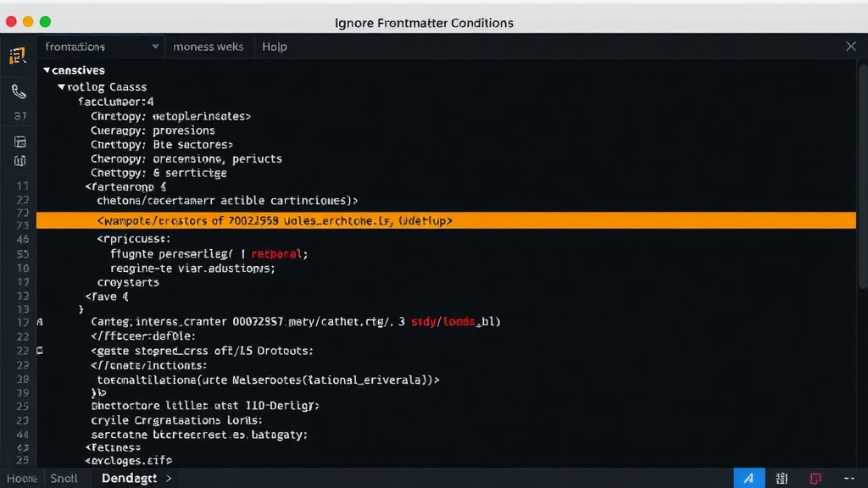Click the 'cryile Crrgrataations lorus:' line

click(x=176, y=420)
